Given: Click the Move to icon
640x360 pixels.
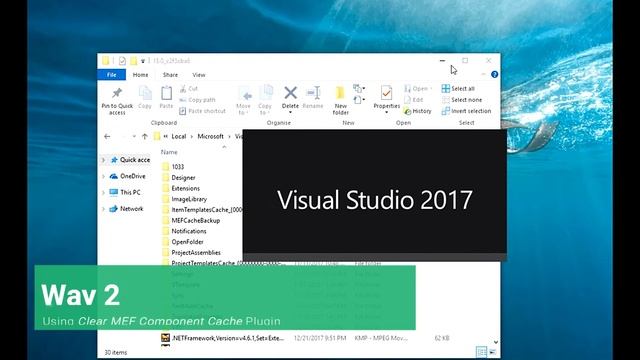Looking at the screenshot, I should point(245,94).
